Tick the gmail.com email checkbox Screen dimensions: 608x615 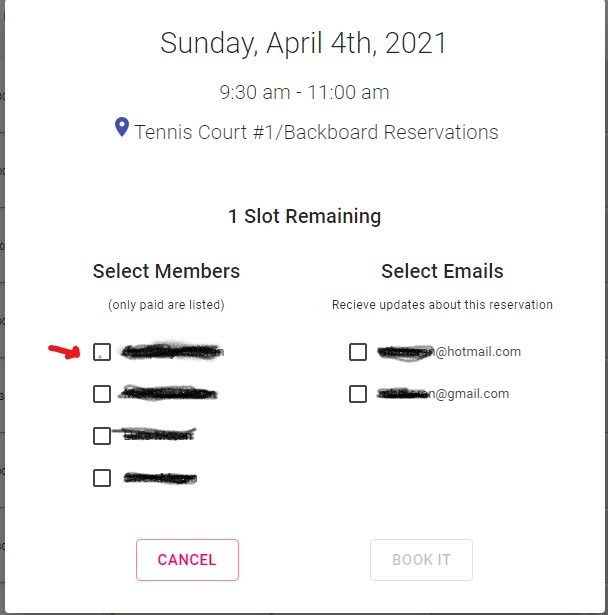(358, 394)
